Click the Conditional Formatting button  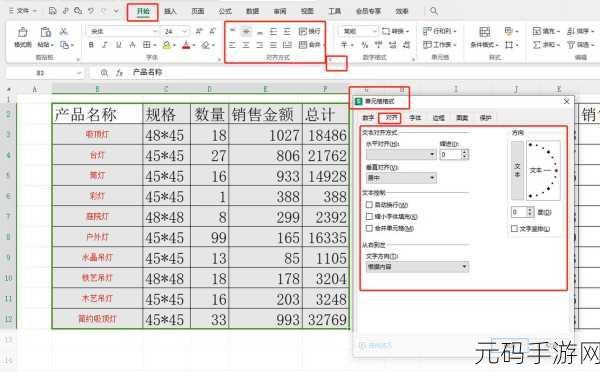[484, 38]
